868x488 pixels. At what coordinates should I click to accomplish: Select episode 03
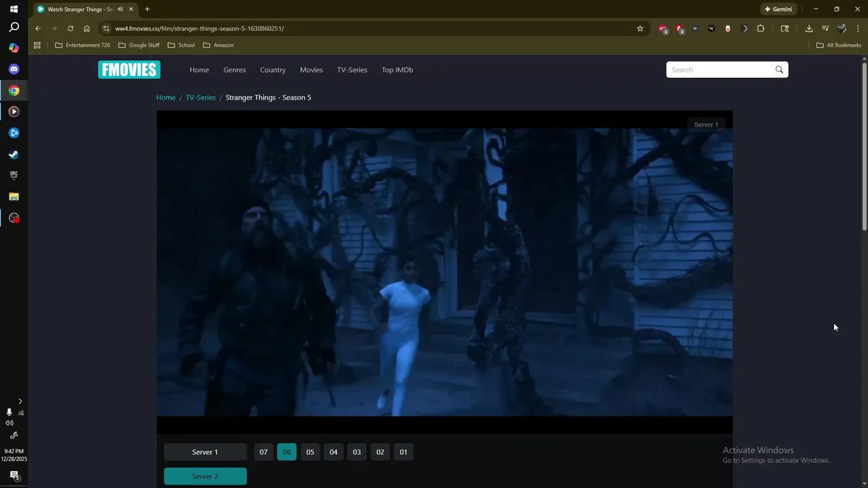tap(357, 452)
